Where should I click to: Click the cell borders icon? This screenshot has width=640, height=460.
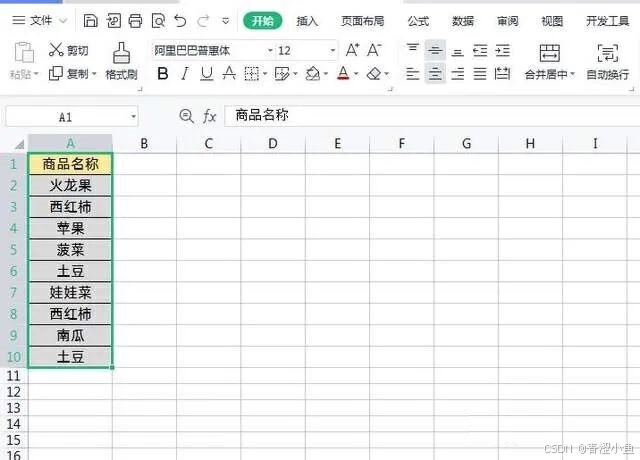pos(251,74)
